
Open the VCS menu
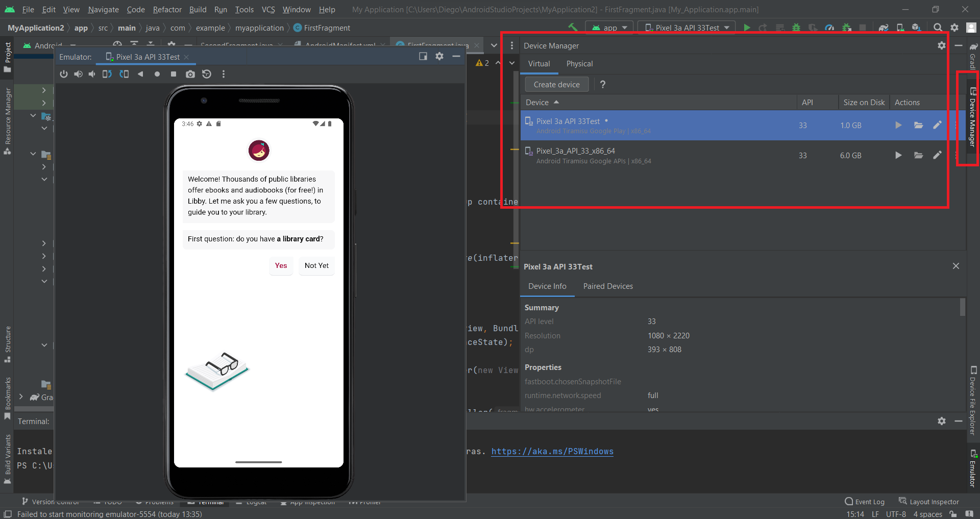coord(268,9)
